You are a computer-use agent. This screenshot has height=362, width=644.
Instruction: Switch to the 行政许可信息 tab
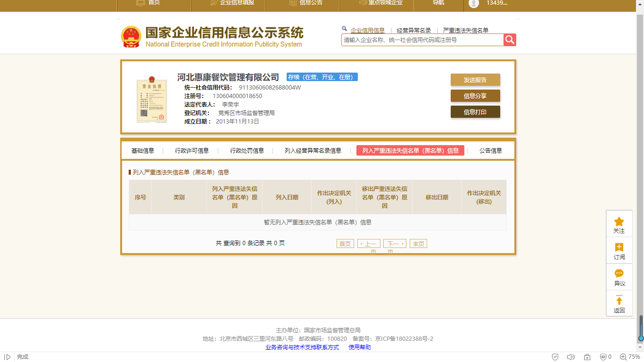192,151
